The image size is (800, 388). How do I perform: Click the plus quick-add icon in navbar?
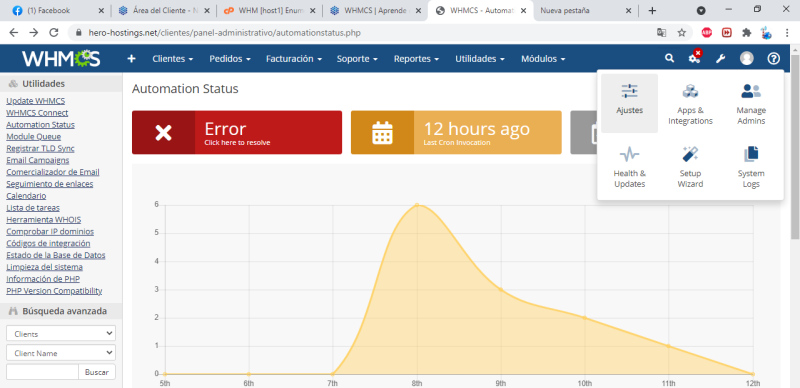131,59
